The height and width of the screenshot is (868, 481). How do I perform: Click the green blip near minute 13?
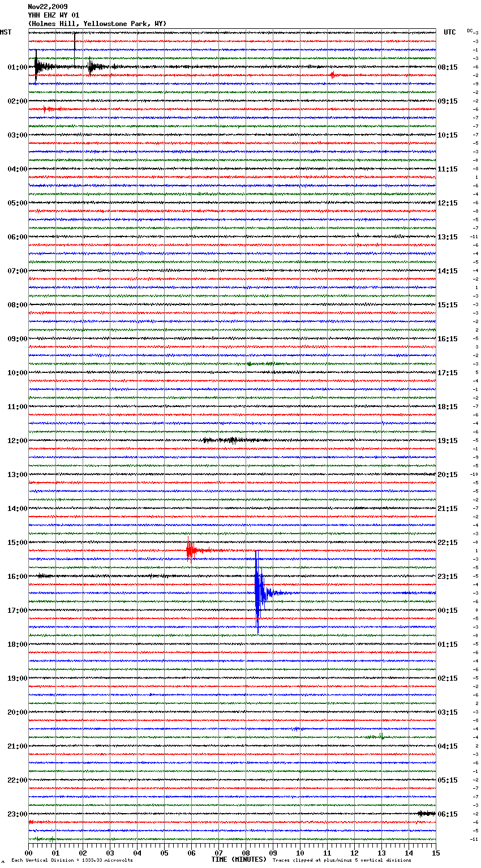(x=381, y=737)
